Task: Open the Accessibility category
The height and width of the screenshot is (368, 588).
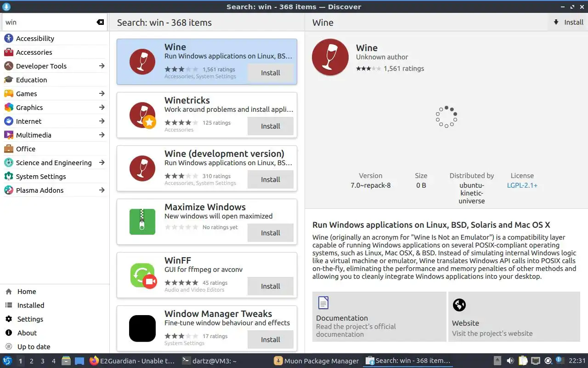Action: point(55,39)
